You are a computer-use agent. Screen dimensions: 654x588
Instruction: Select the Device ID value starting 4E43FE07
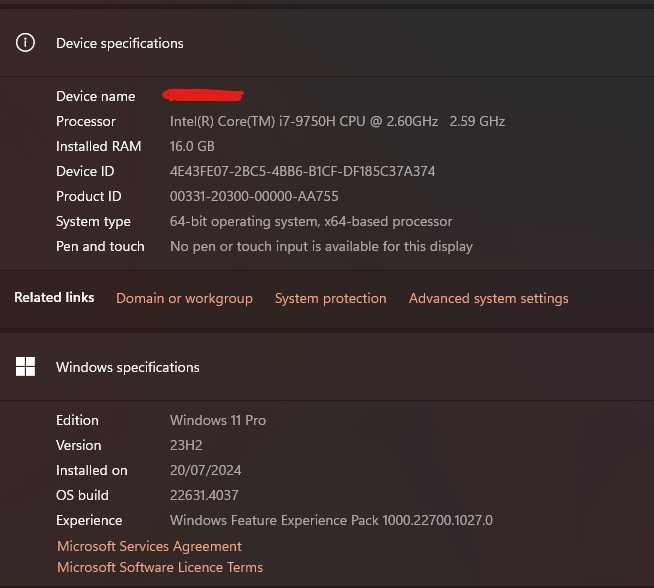(302, 171)
